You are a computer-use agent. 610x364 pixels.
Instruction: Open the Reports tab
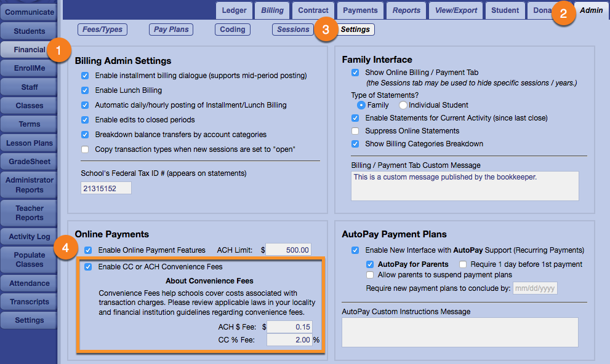pos(406,10)
